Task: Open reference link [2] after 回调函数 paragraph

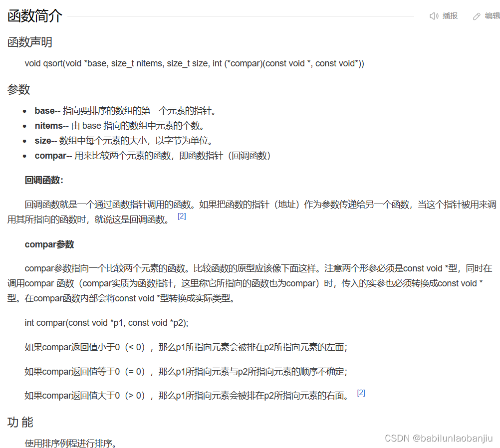Action: coord(181,216)
